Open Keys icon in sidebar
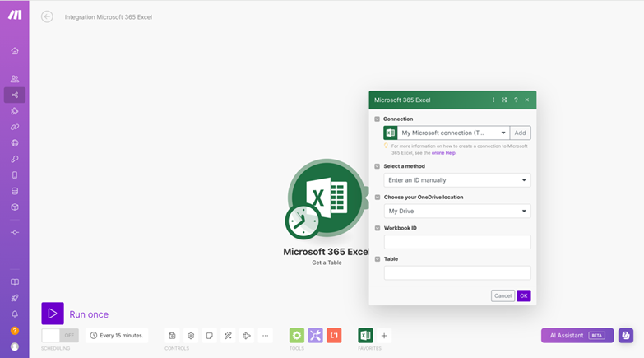Image resolution: width=644 pixels, height=358 pixels. click(x=15, y=159)
